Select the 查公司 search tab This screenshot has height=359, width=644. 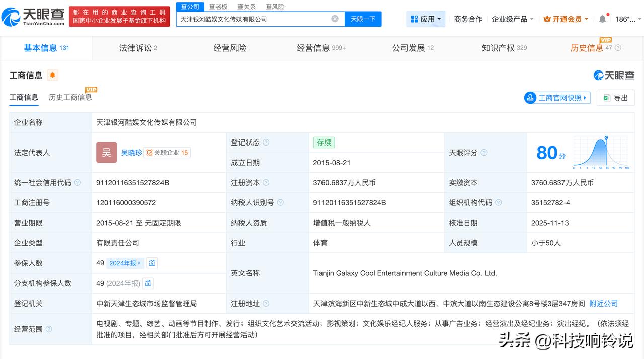[x=190, y=7]
